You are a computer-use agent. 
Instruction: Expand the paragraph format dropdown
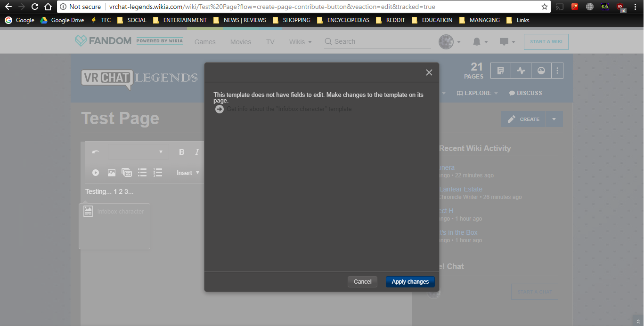click(x=138, y=152)
